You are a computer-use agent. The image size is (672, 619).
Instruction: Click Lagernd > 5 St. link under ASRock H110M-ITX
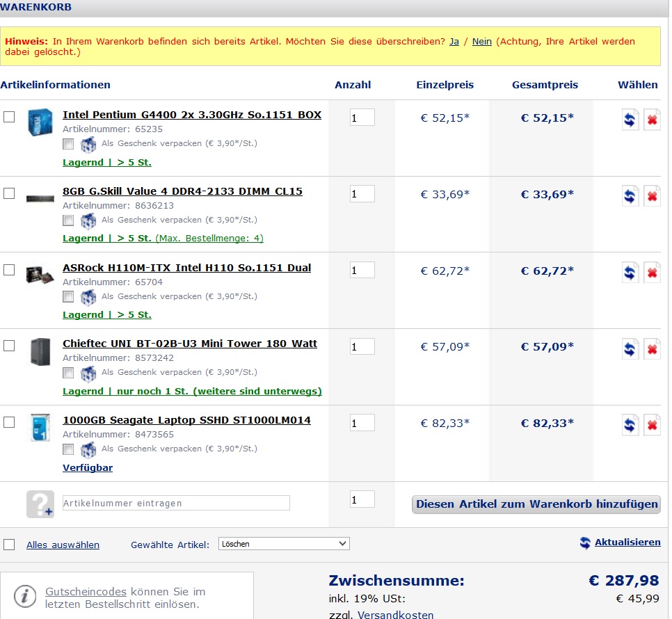click(106, 315)
